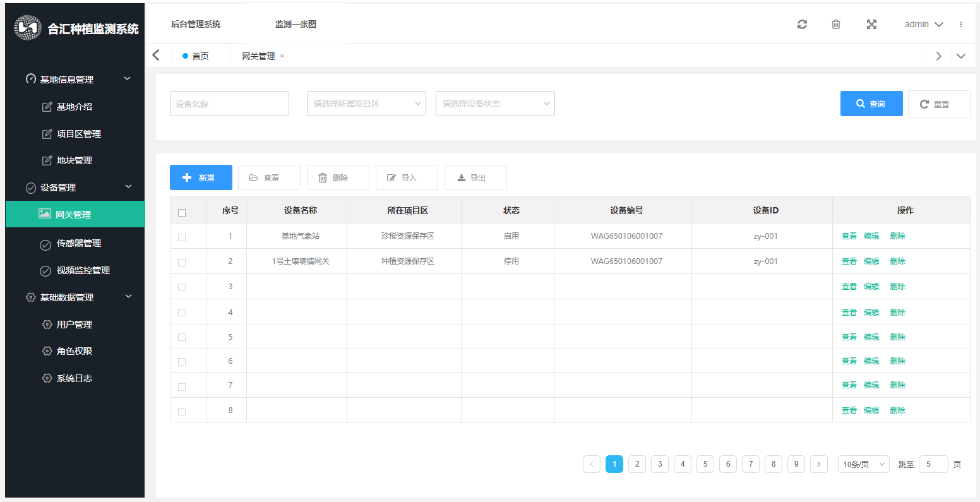980x502 pixels.
Task: Open the 请选择所属项目区 dropdown
Action: [x=366, y=104]
